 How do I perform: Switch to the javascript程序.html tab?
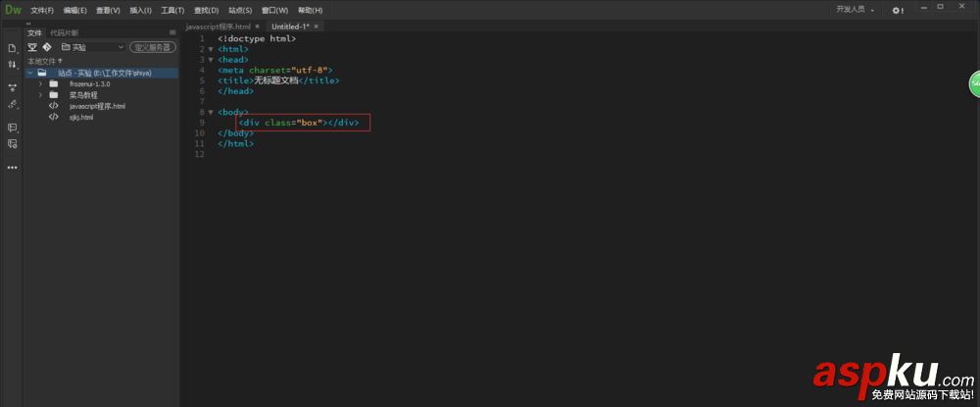tap(218, 25)
